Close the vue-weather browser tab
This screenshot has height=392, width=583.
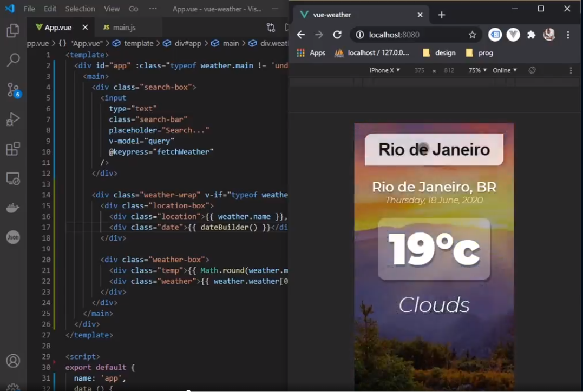(420, 15)
